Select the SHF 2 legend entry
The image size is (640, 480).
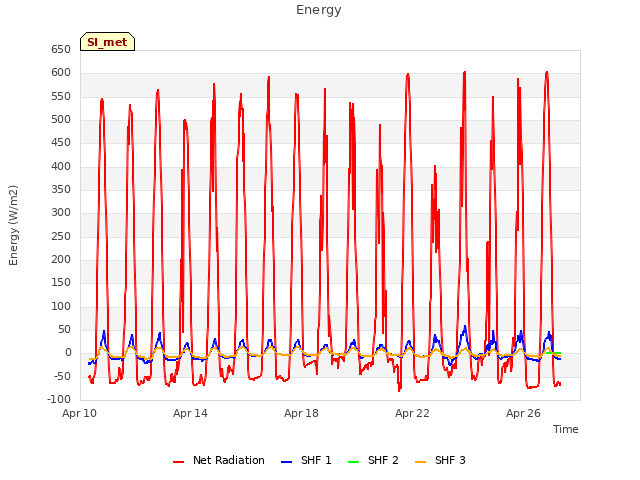click(x=373, y=460)
